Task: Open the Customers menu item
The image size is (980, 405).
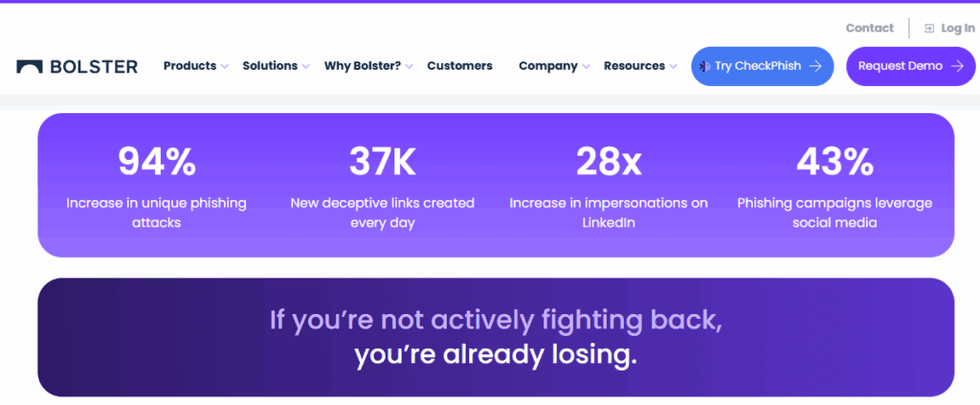Action: (459, 66)
